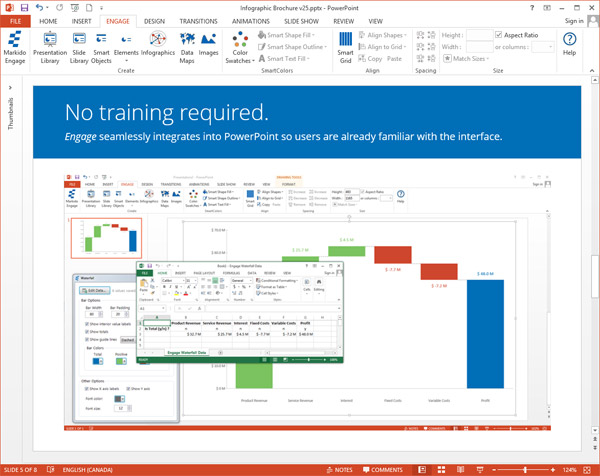Open Smart Objects in Create group
The image size is (600, 476).
(101, 48)
